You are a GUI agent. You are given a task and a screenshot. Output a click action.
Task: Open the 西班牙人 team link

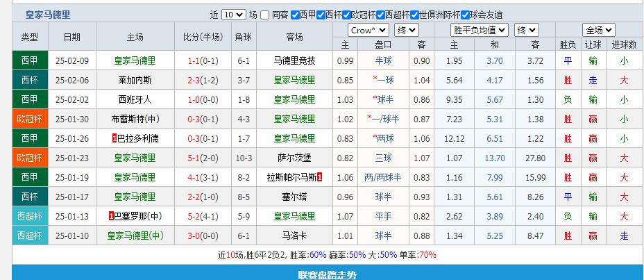pos(135,99)
